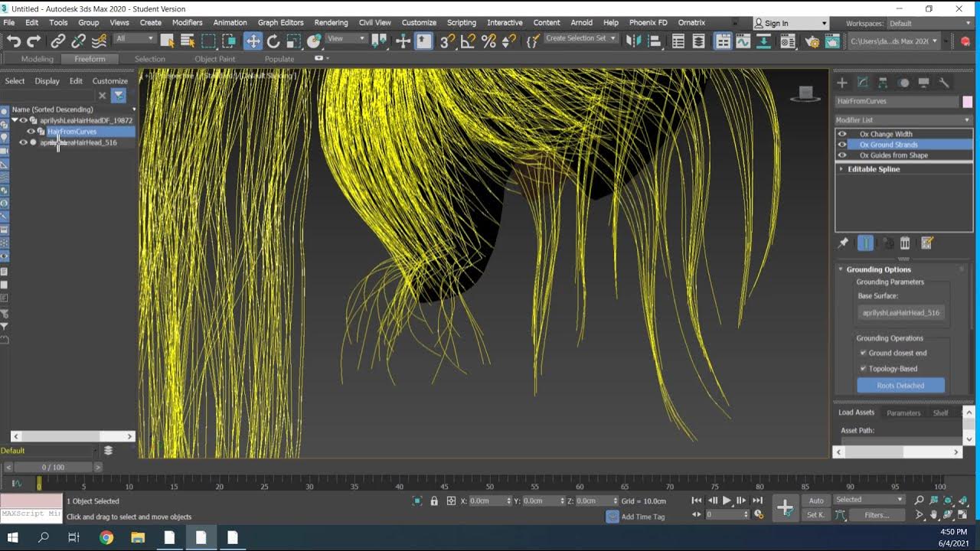Uncheck Topology-Based checkbox

coord(863,368)
